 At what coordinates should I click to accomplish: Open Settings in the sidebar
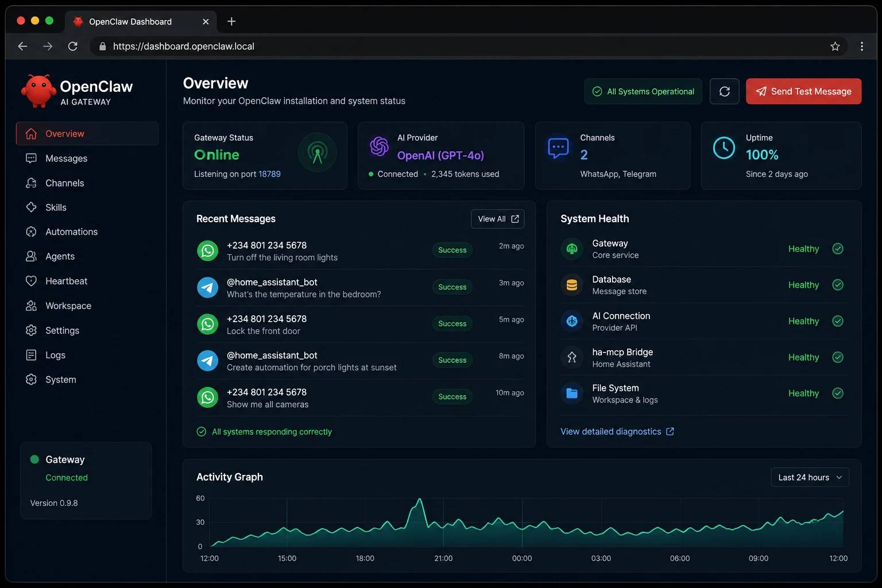pos(87,331)
